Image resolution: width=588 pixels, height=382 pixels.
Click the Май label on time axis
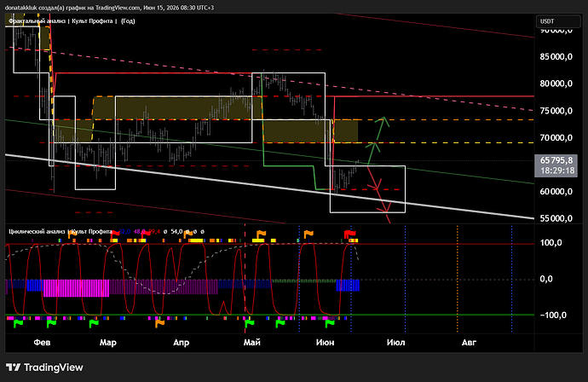[252, 342]
